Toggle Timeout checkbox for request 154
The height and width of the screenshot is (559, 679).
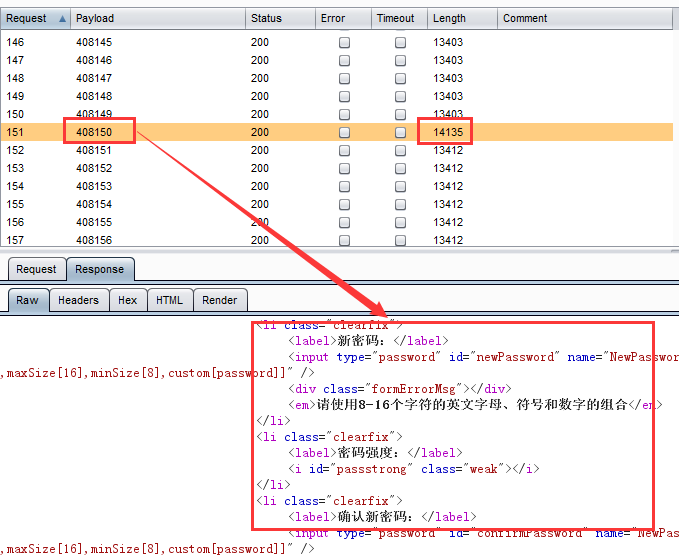pos(401,186)
